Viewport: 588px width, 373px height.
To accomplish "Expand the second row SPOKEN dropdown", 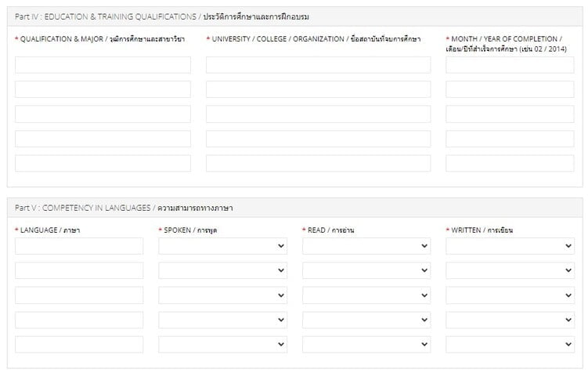I will [x=222, y=270].
